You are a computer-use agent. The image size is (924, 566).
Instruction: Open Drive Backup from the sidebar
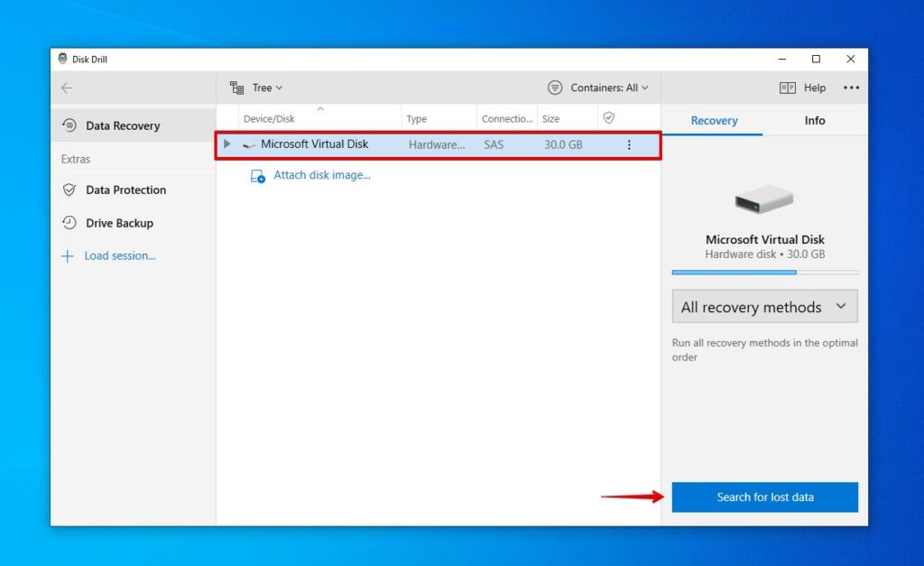(x=69, y=223)
